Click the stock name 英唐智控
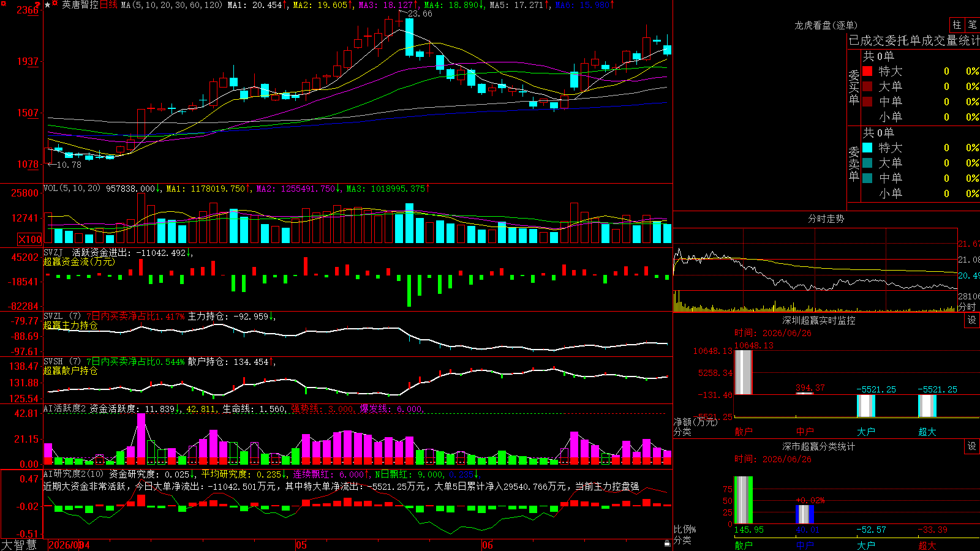 (80, 5)
